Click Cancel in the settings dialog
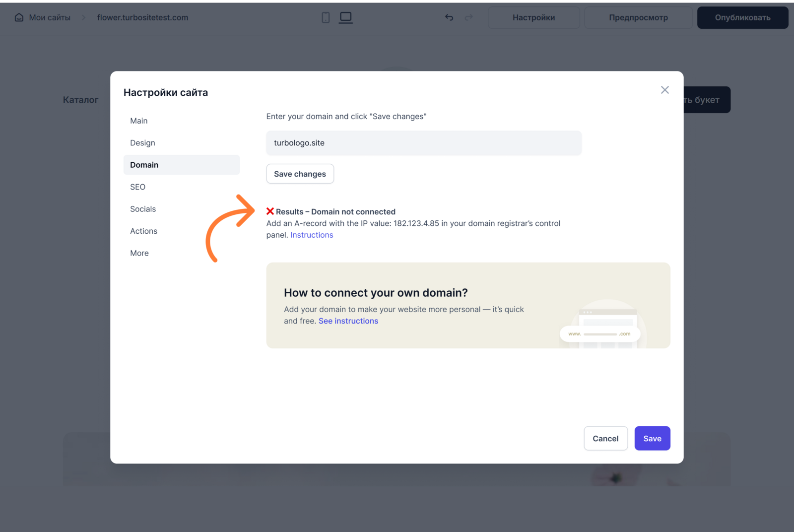Image resolution: width=794 pixels, height=532 pixels. click(605, 438)
